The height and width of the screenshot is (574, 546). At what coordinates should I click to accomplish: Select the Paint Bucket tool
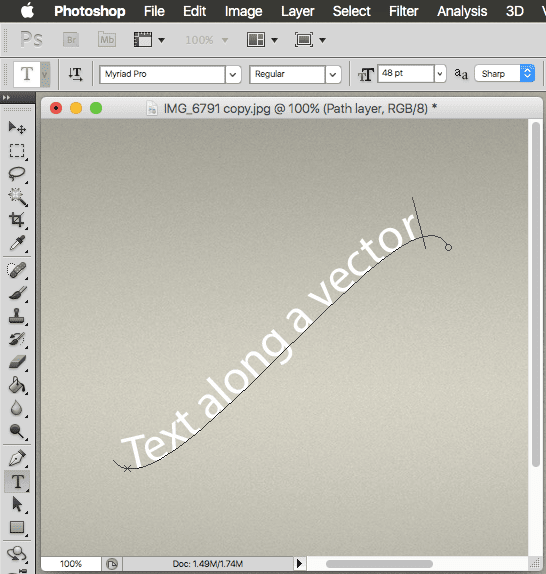[17, 385]
